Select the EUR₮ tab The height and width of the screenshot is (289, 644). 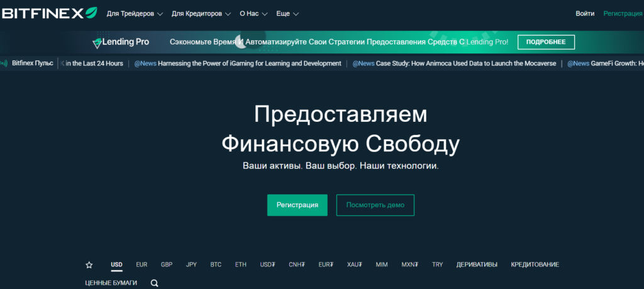pyautogui.click(x=326, y=264)
